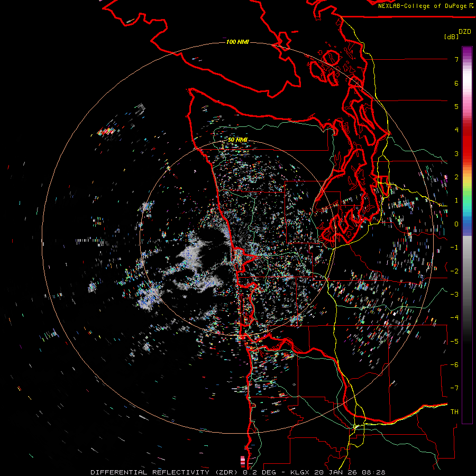Select scale value 4 on legend

456,130
